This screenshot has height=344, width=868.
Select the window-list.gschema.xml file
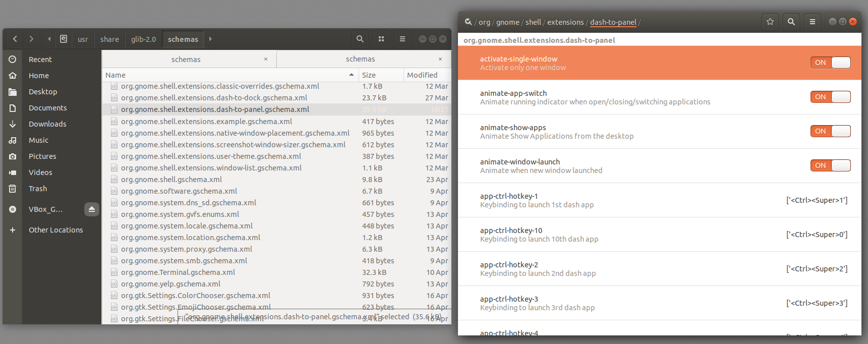tap(276, 168)
